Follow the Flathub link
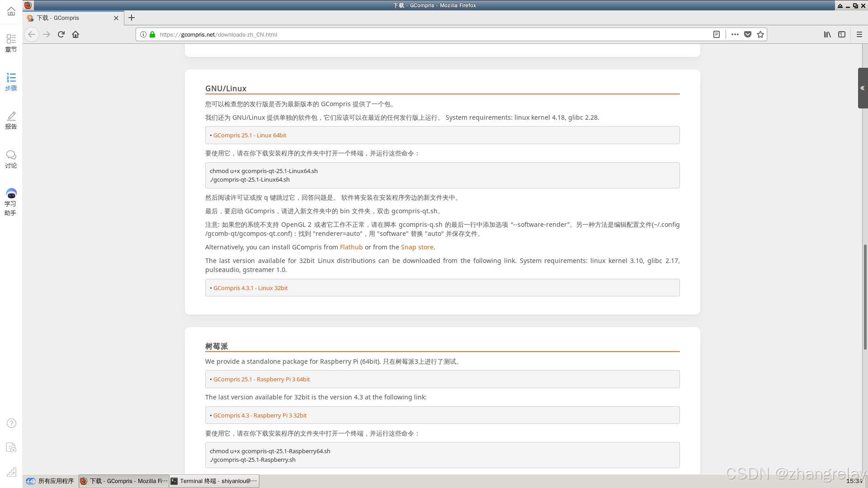This screenshot has width=868, height=488. [x=351, y=247]
